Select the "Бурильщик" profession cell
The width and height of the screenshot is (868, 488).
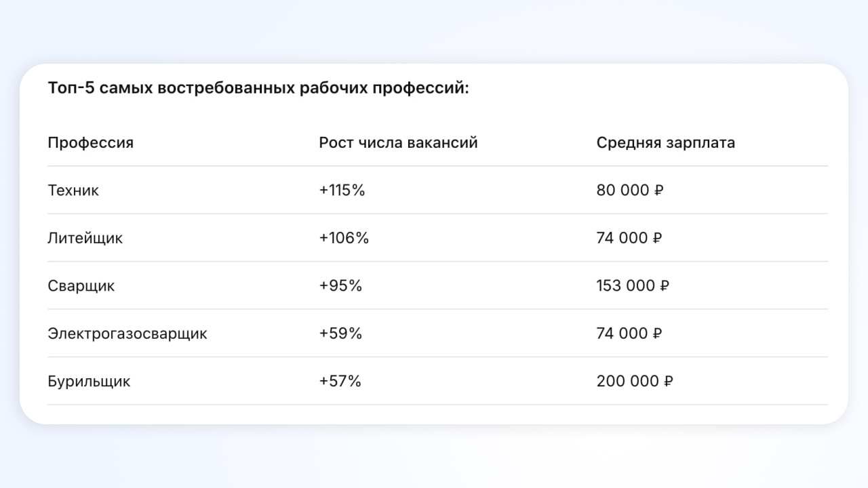pos(89,382)
